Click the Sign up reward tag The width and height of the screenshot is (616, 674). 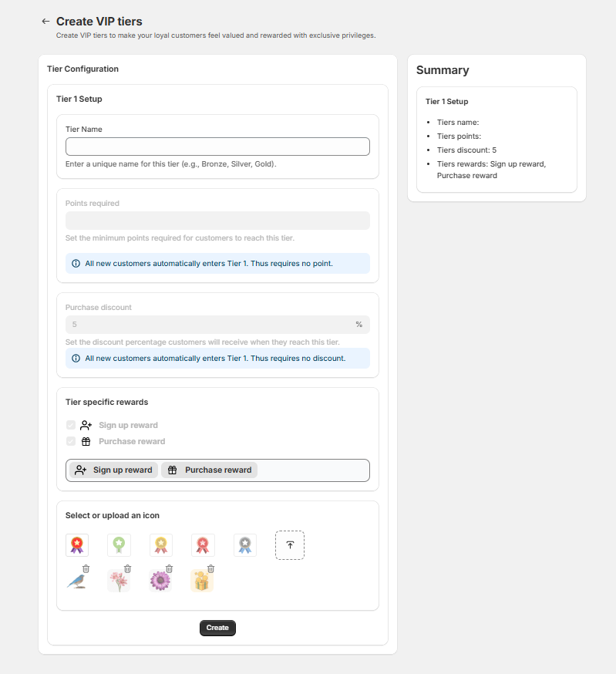click(x=113, y=470)
